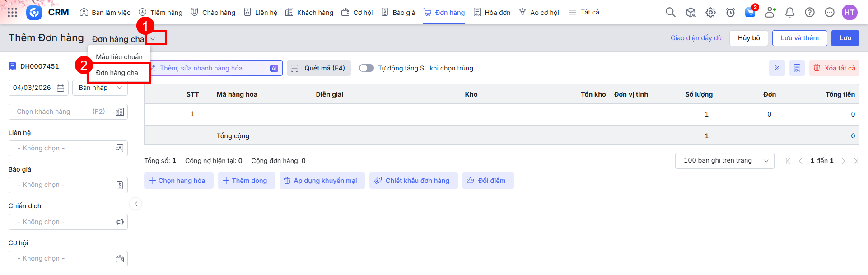Open the 100 bản ghi trên trang dropdown
The height and width of the screenshot is (275, 868).
click(724, 161)
